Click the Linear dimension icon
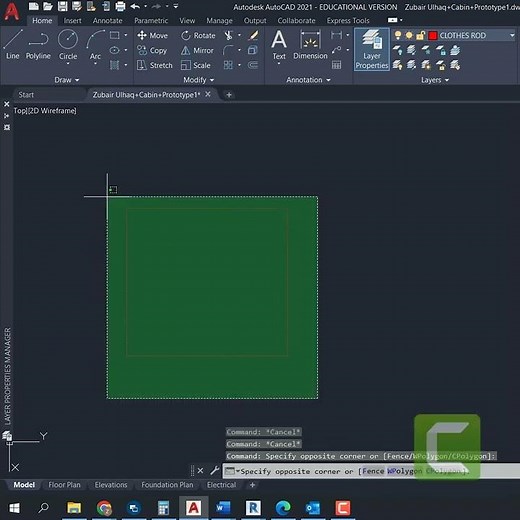 (336, 35)
